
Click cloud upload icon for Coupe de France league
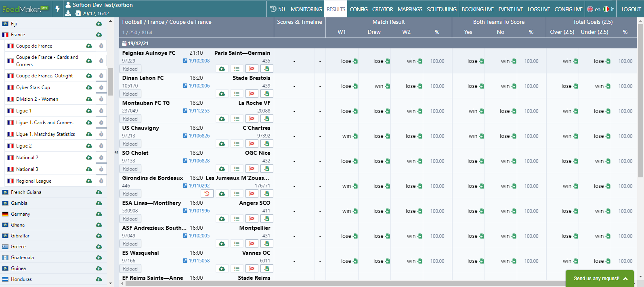pyautogui.click(x=89, y=46)
